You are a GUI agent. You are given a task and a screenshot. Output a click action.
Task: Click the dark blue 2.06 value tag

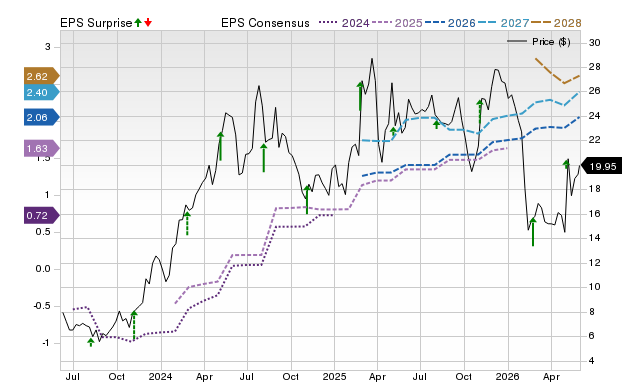tap(42, 118)
